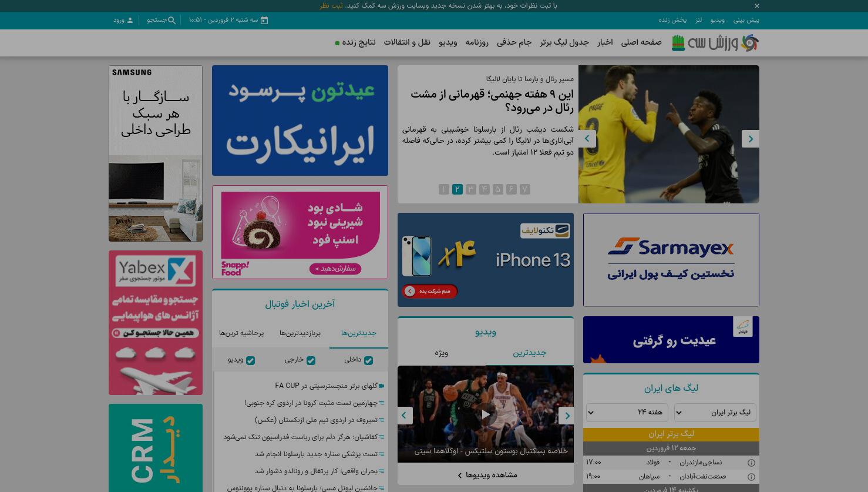
Task: Open the search magnifier icon
Action: (171, 20)
